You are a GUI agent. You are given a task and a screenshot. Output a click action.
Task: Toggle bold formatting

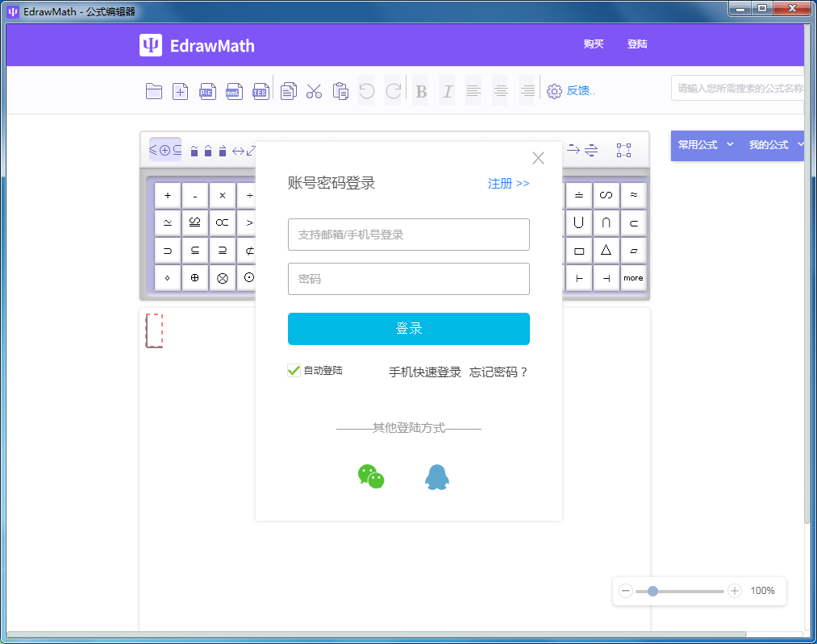[x=421, y=92]
